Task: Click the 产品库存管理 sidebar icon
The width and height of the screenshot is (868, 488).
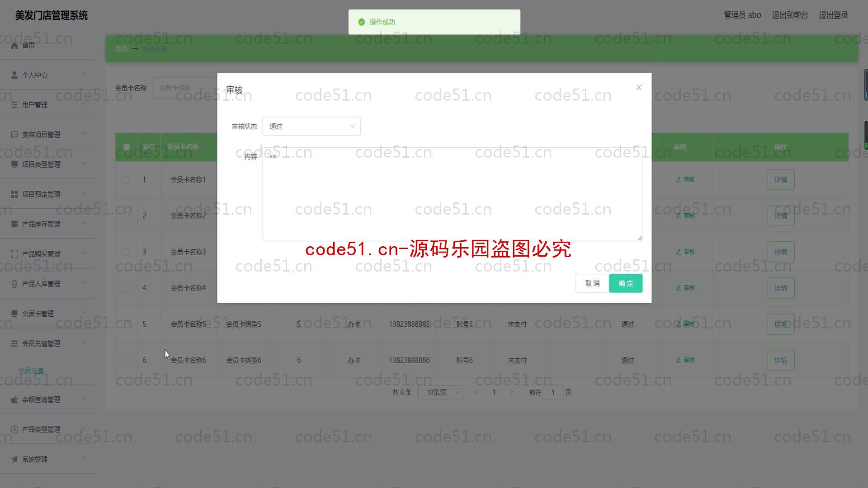Action: [x=14, y=224]
